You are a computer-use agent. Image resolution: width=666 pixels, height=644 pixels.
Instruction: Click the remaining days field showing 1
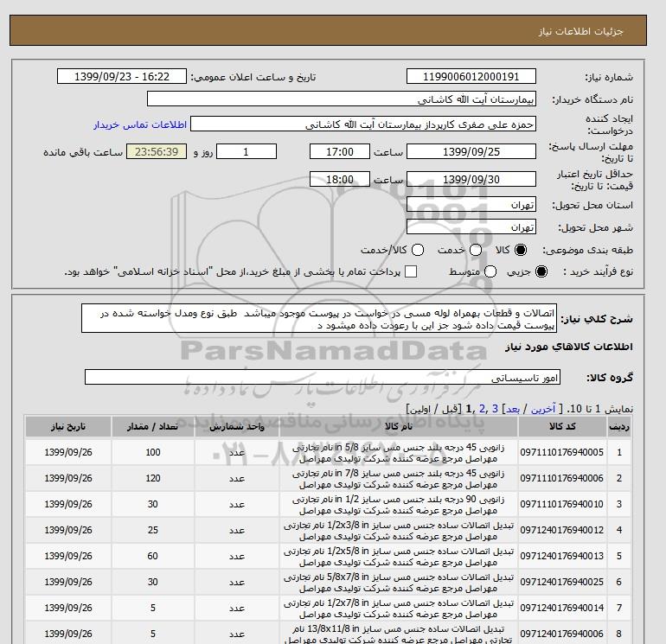(x=247, y=151)
